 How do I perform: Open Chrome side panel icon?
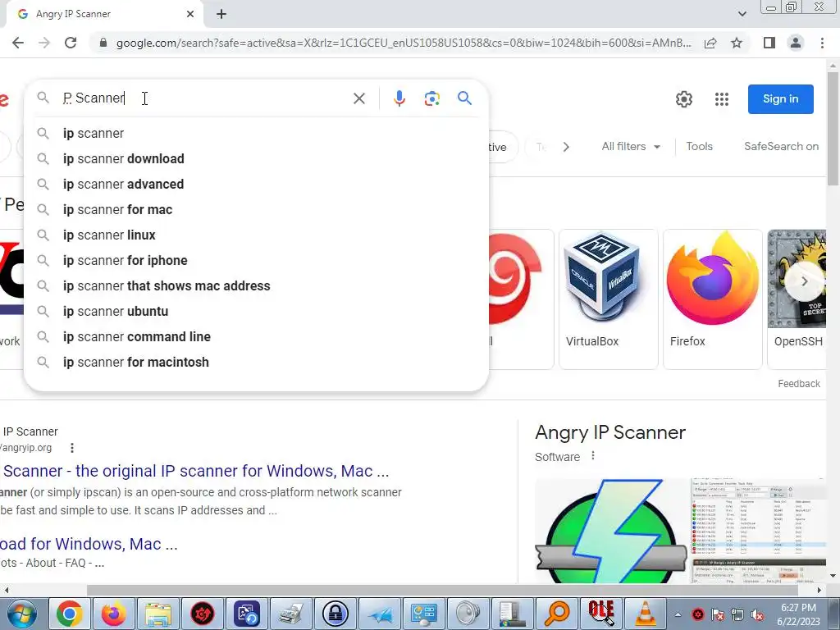769,43
